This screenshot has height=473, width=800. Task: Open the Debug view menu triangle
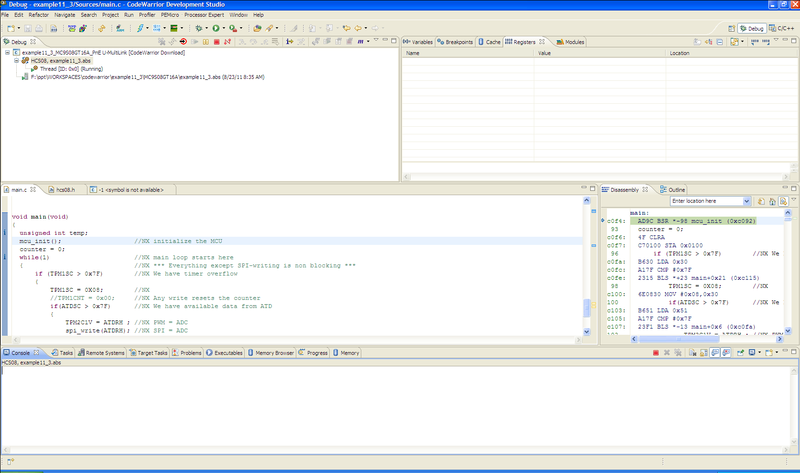point(376,39)
